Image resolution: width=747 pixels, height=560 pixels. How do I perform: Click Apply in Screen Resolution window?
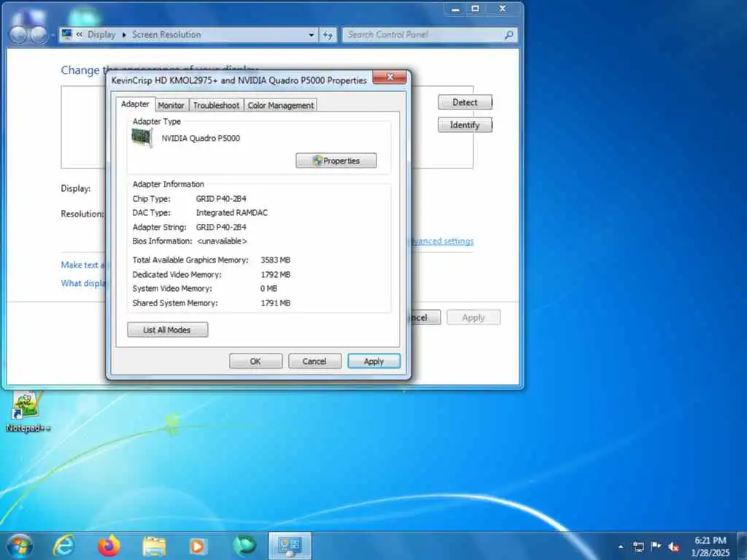(473, 317)
